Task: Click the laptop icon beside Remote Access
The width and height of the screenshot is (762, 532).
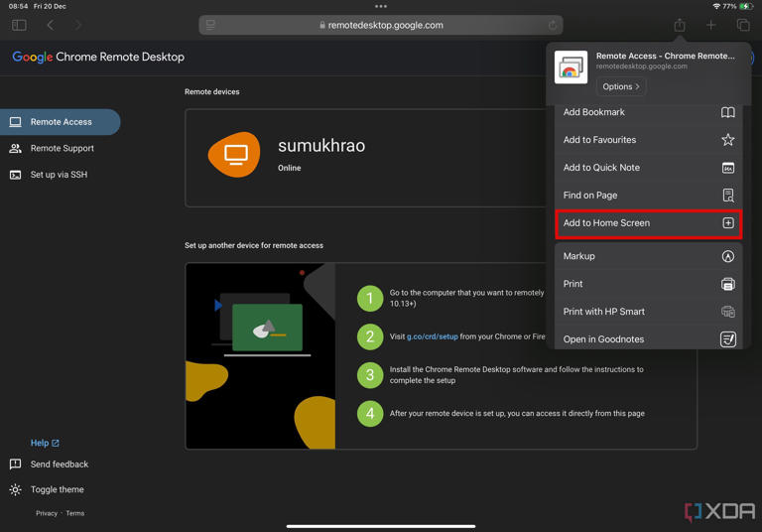Action: 16,122
